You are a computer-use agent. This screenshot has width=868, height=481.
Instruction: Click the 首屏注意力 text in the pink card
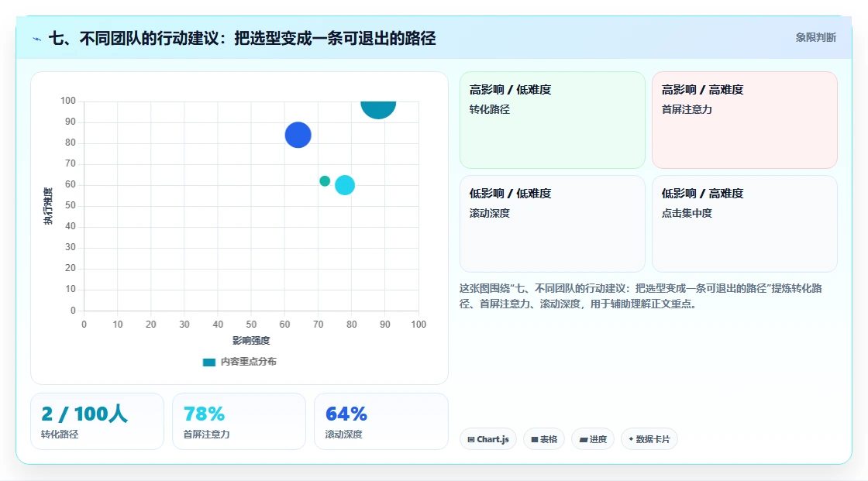click(x=687, y=109)
